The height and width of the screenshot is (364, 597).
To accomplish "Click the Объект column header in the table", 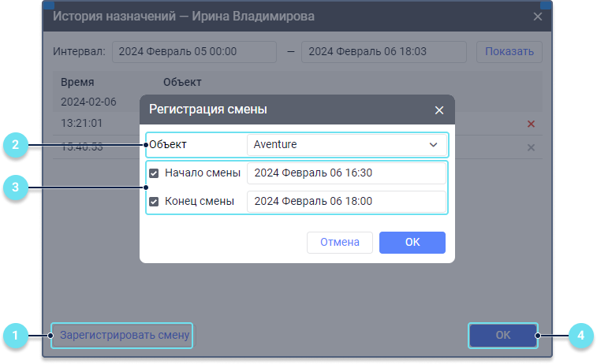I will pos(182,82).
